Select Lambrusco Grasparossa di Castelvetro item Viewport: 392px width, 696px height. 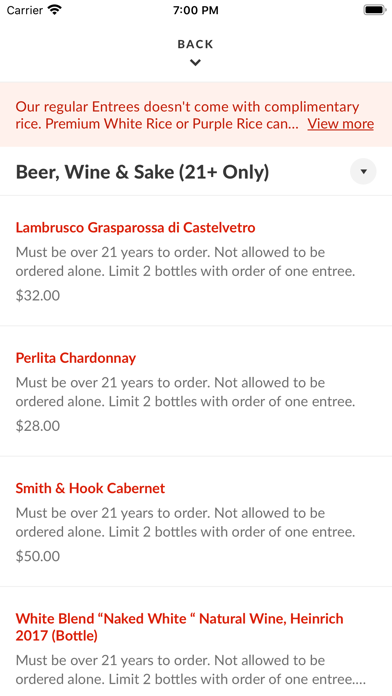(196, 261)
